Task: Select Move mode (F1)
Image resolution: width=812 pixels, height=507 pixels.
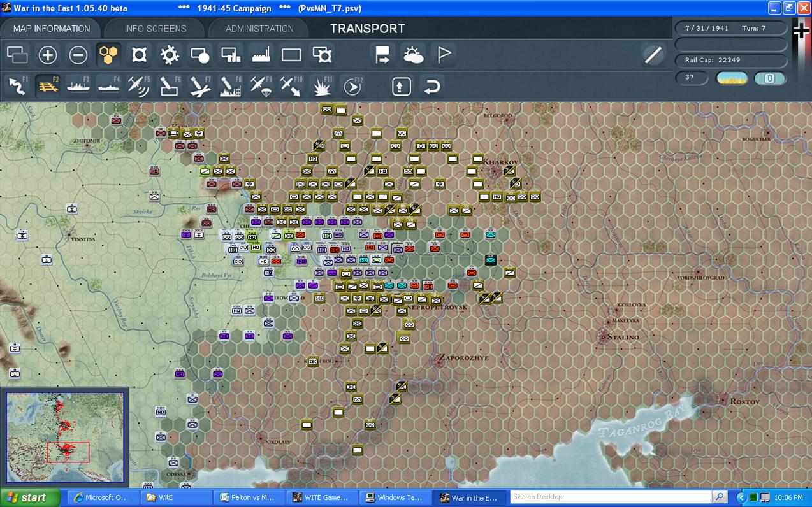Action: [x=18, y=86]
